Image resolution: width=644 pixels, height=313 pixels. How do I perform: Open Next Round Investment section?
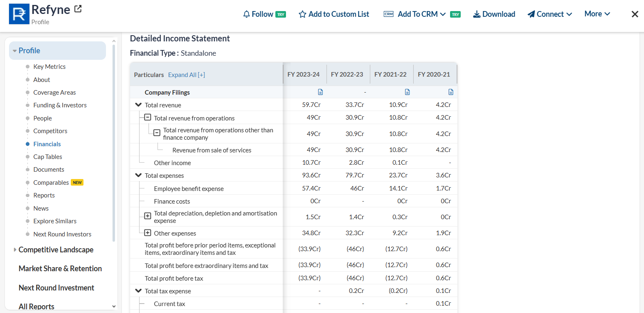[x=56, y=288]
